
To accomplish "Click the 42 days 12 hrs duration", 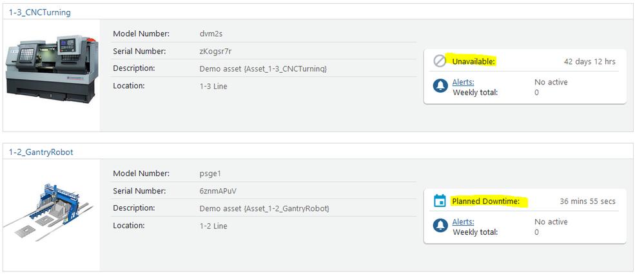I will (x=589, y=61).
